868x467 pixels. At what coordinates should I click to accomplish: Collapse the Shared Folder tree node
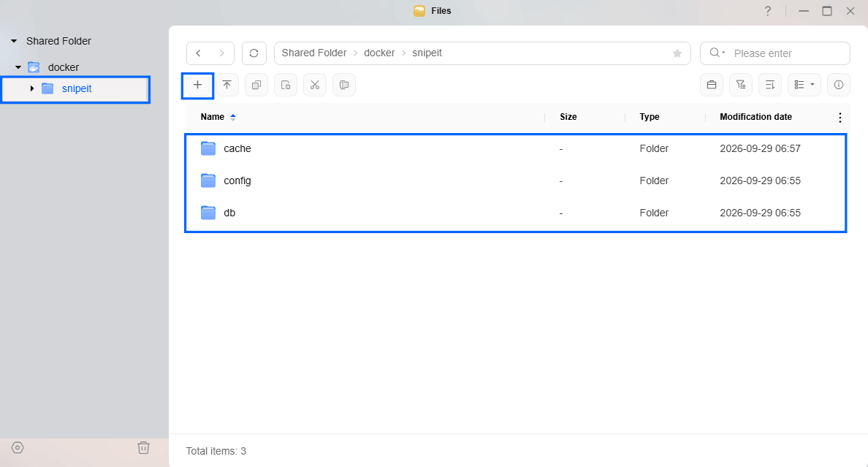(14, 41)
